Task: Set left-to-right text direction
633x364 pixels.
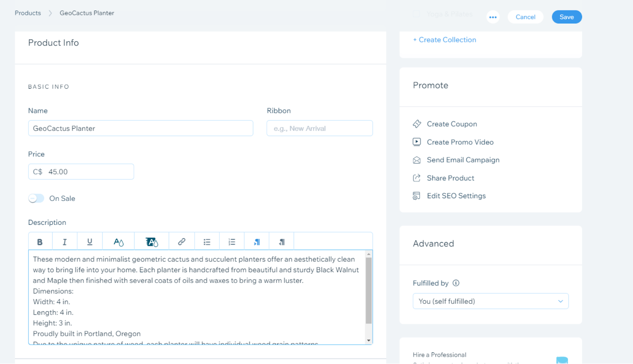Action: pos(257,242)
